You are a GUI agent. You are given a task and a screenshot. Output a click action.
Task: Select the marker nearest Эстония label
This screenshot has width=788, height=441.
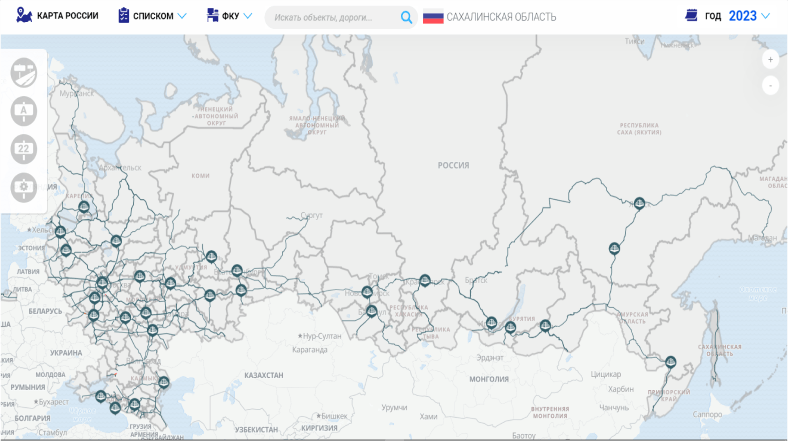(x=66, y=250)
